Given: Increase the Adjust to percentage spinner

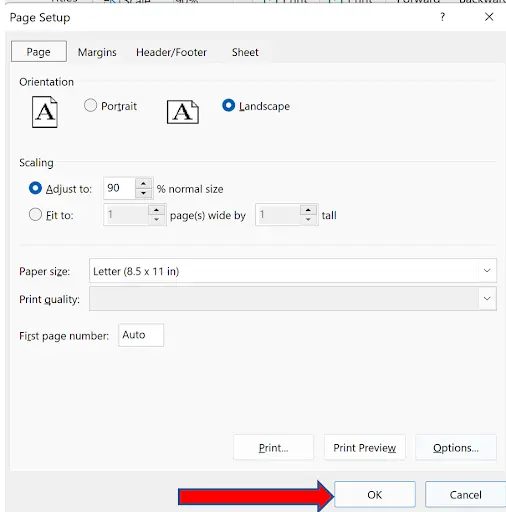Looking at the screenshot, I should pyautogui.click(x=144, y=183).
